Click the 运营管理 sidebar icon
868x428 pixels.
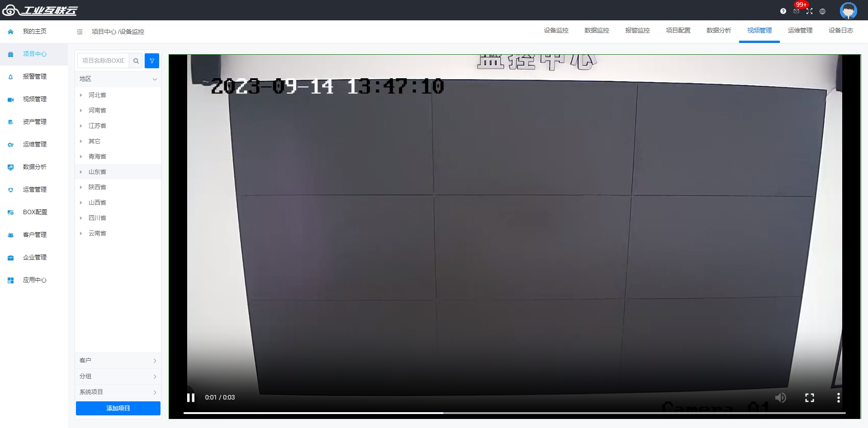coord(10,190)
